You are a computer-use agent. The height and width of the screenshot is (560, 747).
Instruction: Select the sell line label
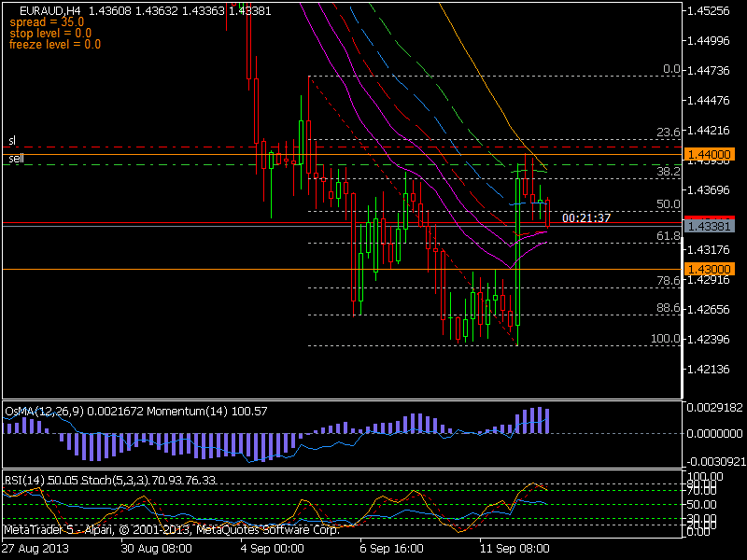coord(15,157)
